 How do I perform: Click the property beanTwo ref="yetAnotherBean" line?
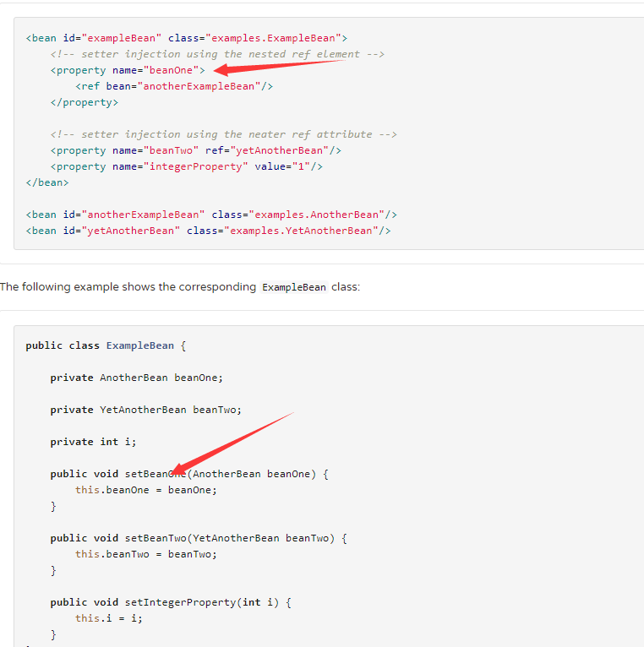(x=196, y=150)
